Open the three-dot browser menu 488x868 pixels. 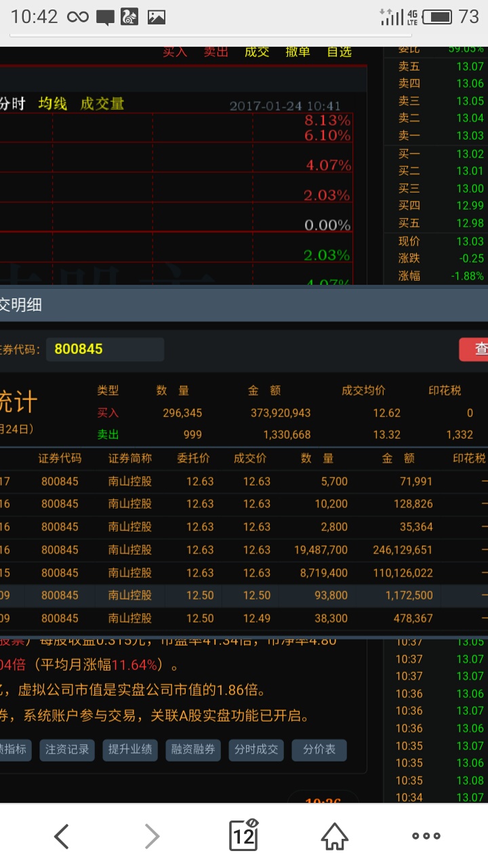tap(426, 836)
